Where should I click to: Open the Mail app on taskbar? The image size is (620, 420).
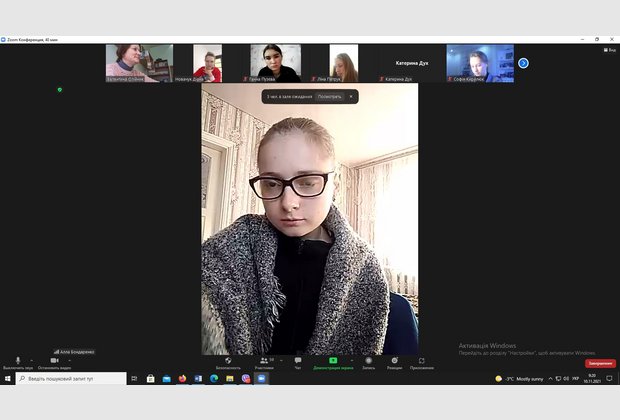(166, 378)
